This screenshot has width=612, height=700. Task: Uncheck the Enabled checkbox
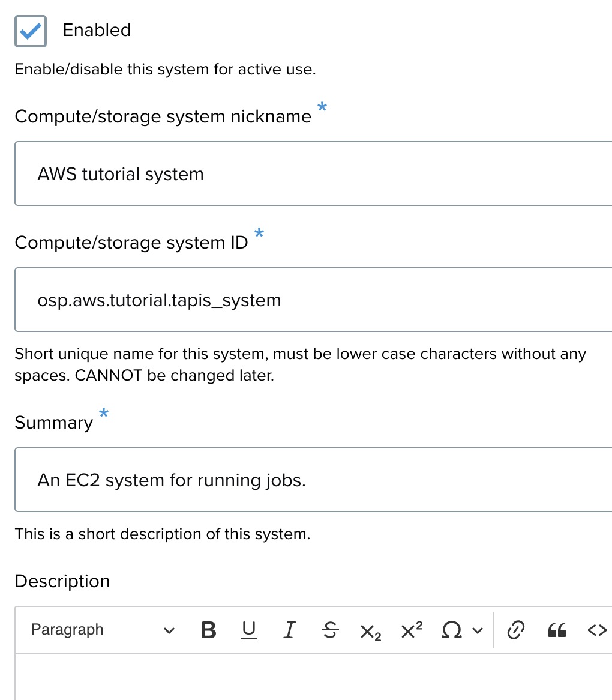[31, 30]
